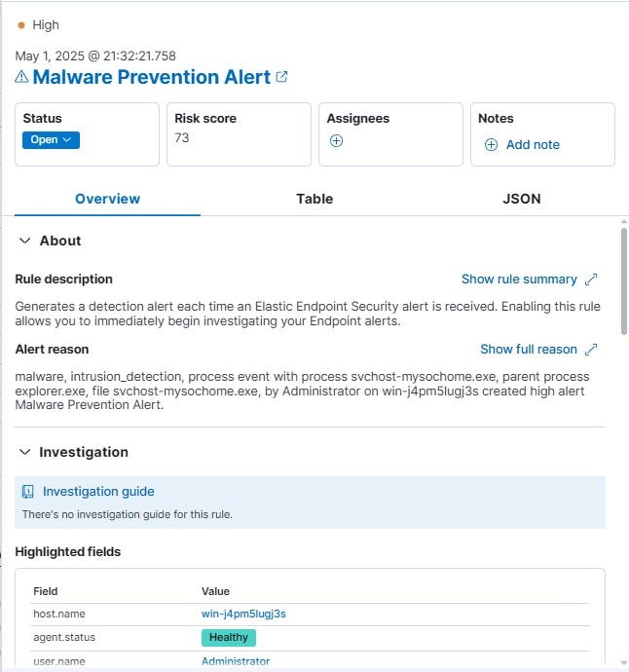Collapse the About section

point(25,241)
